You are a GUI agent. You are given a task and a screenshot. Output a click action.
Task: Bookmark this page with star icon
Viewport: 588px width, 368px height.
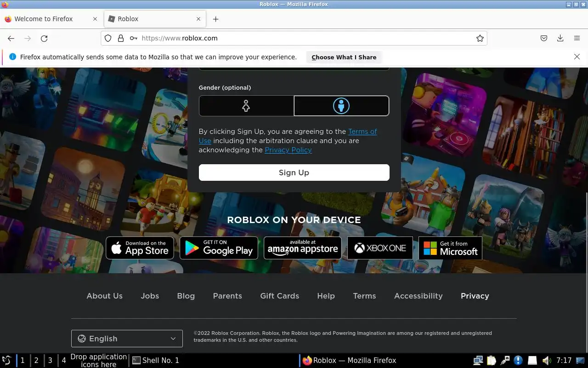point(480,38)
